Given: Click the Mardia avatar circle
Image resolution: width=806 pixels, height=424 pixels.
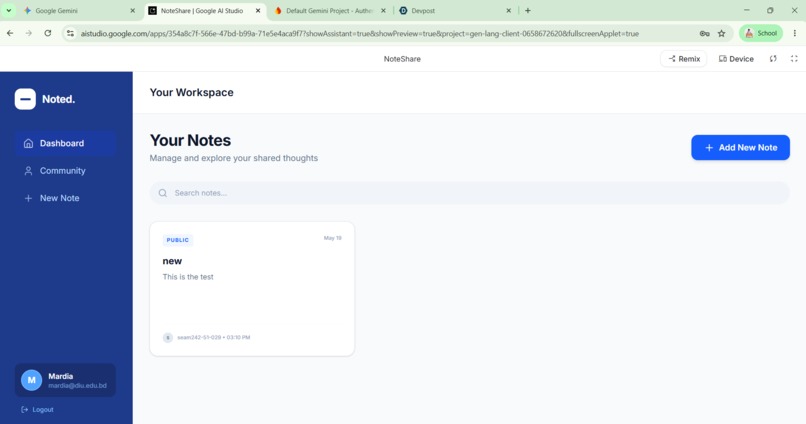Looking at the screenshot, I should tap(31, 380).
